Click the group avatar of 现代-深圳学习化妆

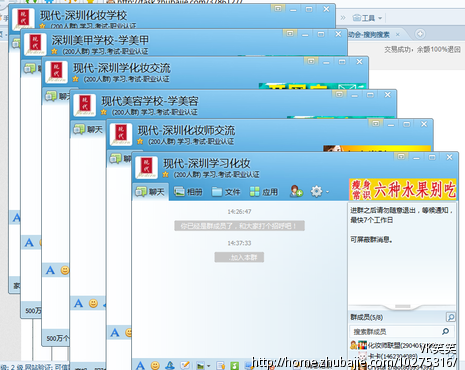tap(146, 167)
